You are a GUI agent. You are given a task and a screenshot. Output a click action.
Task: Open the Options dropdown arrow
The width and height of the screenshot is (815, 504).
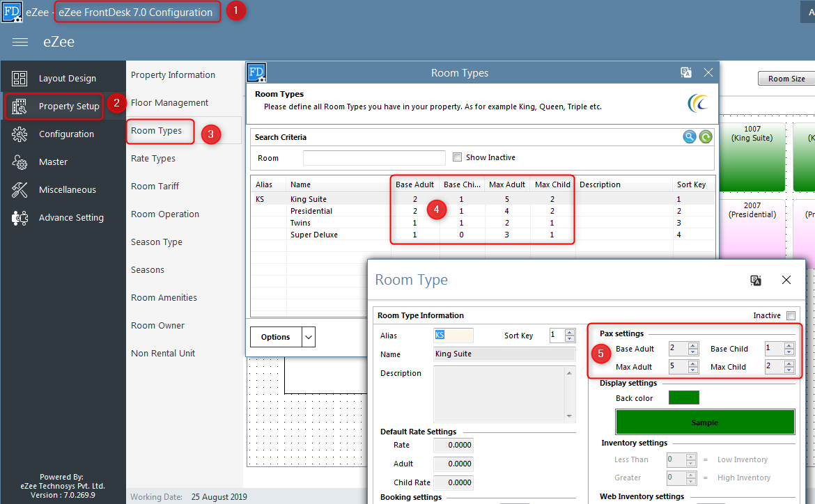(308, 337)
